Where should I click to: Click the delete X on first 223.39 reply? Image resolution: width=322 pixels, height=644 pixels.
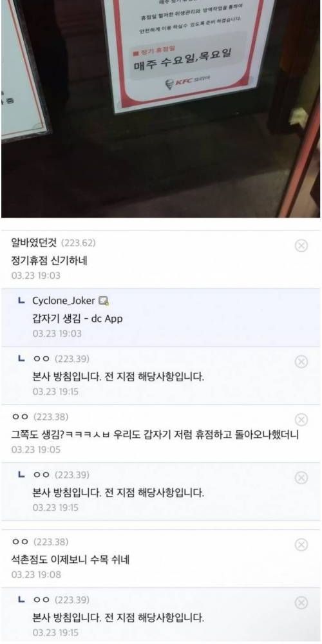coord(301,361)
